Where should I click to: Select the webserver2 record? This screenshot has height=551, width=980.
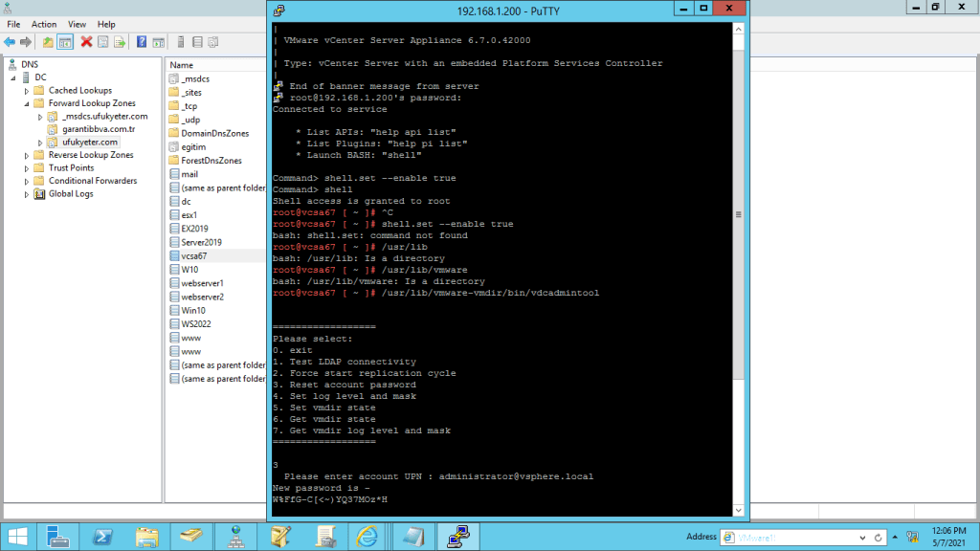[x=203, y=297]
